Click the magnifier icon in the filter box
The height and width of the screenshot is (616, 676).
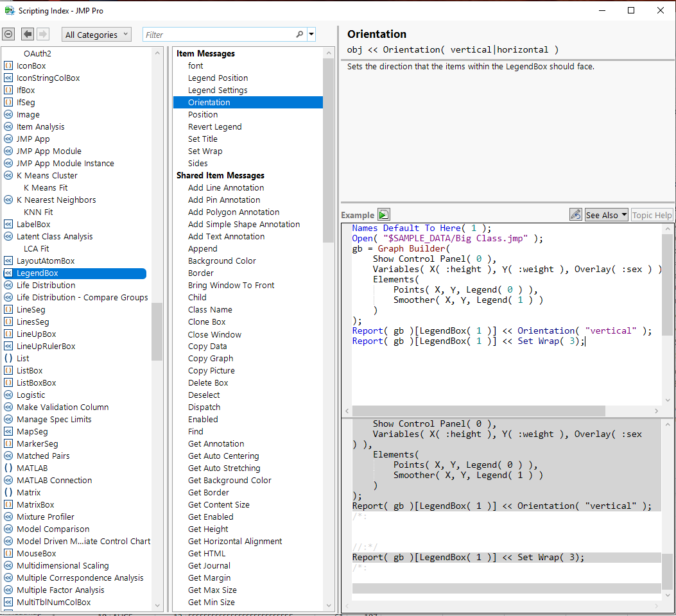click(x=299, y=34)
